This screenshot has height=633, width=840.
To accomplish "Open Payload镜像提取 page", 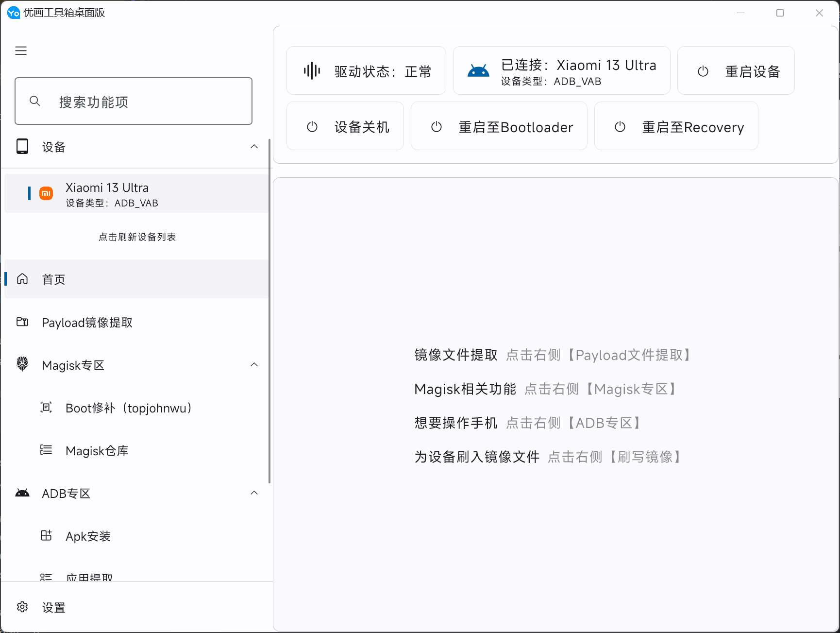I will (x=136, y=322).
